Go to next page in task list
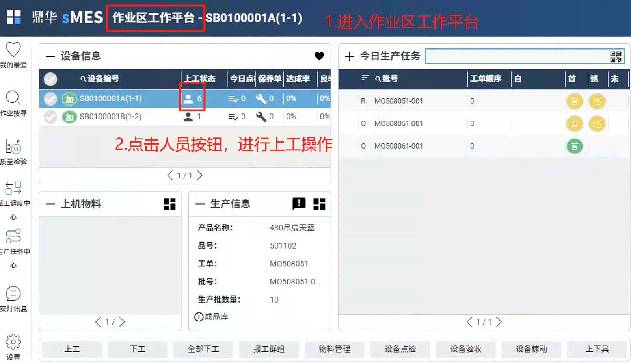 pos(499,322)
